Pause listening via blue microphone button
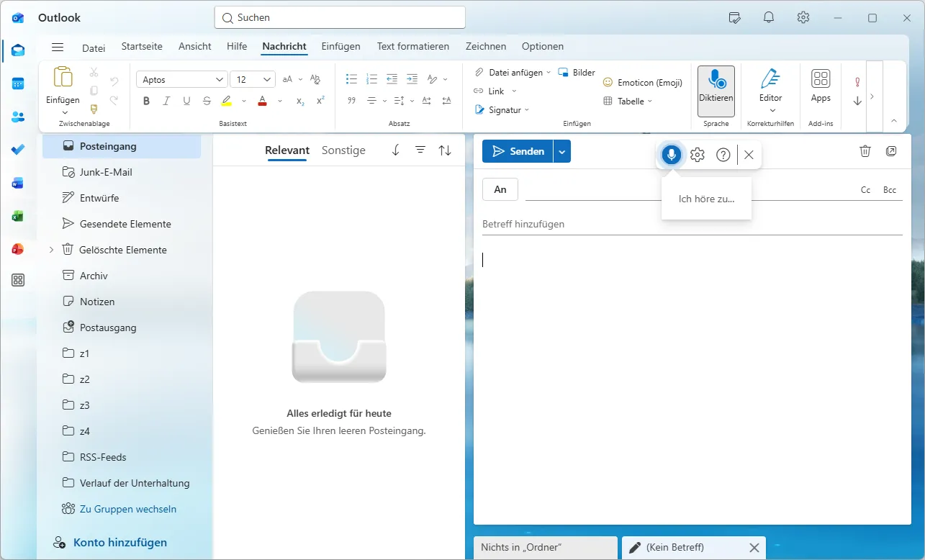925x560 pixels. [672, 155]
